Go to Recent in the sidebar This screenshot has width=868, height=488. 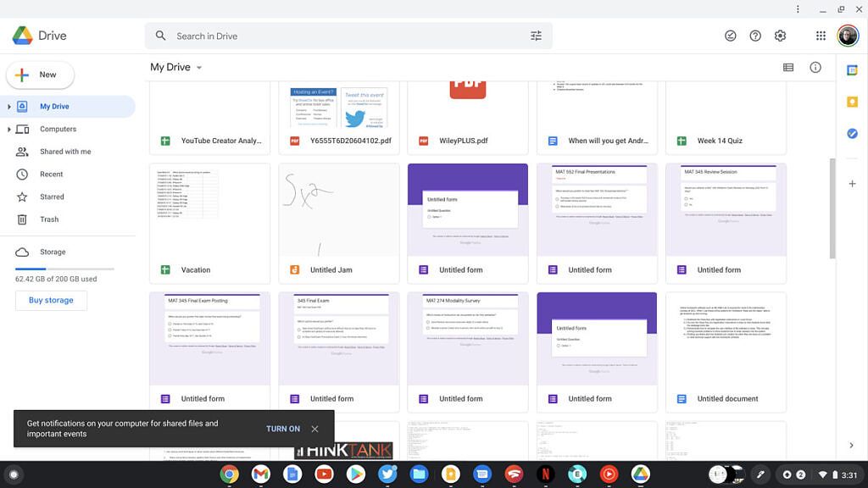[x=51, y=174]
